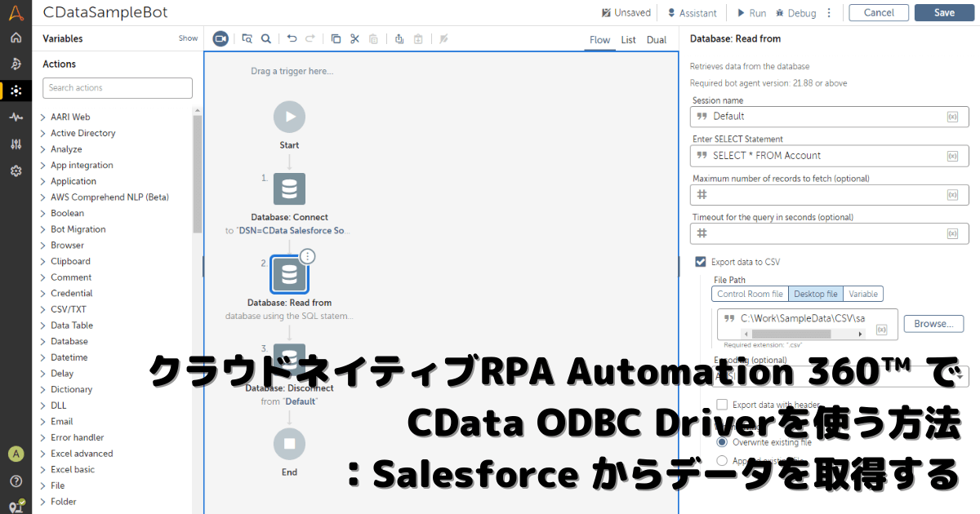Click the copy icon in toolbar

(x=336, y=38)
